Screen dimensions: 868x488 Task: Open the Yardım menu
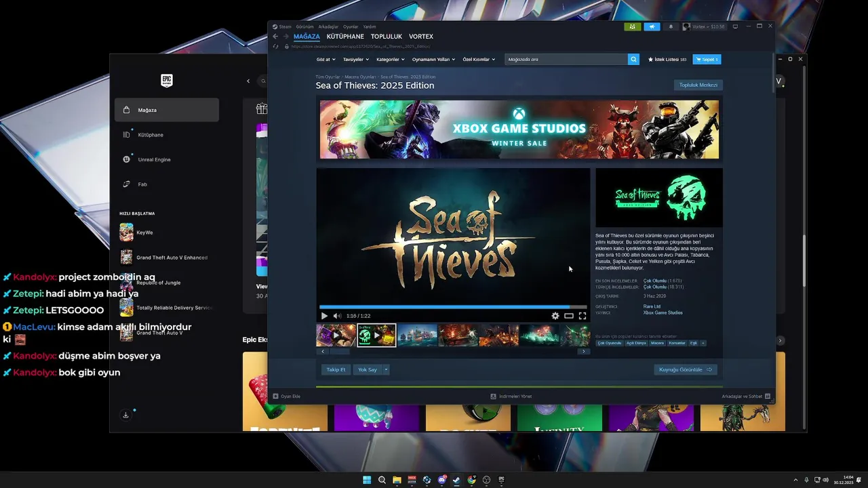pos(370,26)
